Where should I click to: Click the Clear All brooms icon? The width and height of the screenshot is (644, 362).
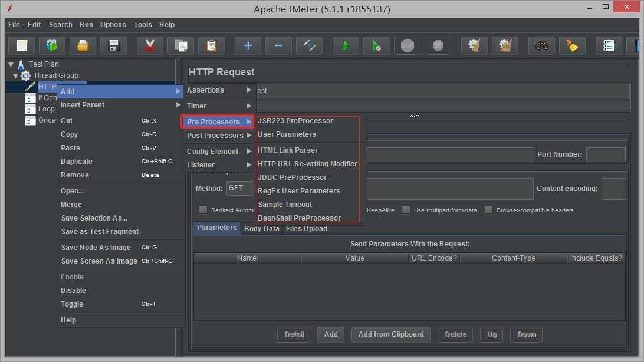tap(505, 45)
